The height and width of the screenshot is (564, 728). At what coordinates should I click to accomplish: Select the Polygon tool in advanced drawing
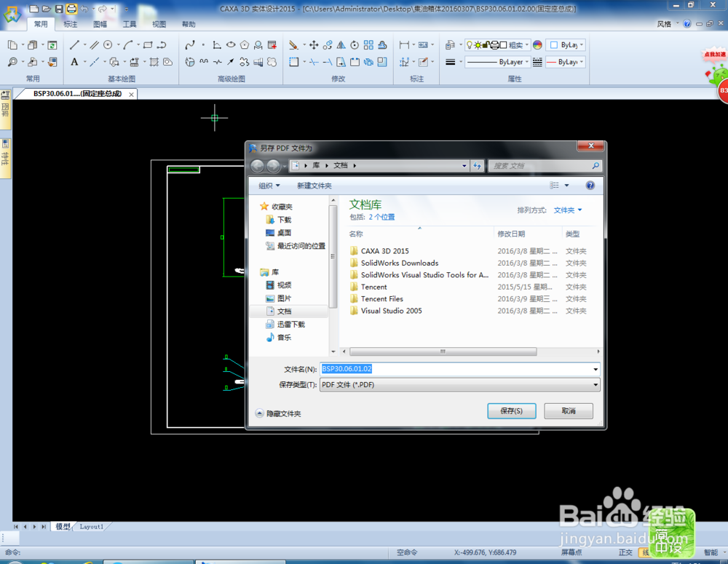pos(245,44)
